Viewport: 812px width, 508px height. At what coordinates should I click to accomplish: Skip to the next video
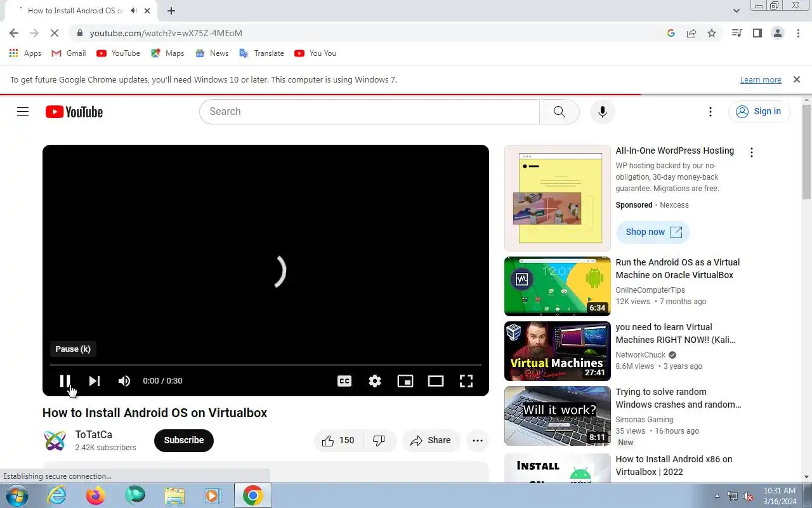pyautogui.click(x=95, y=381)
